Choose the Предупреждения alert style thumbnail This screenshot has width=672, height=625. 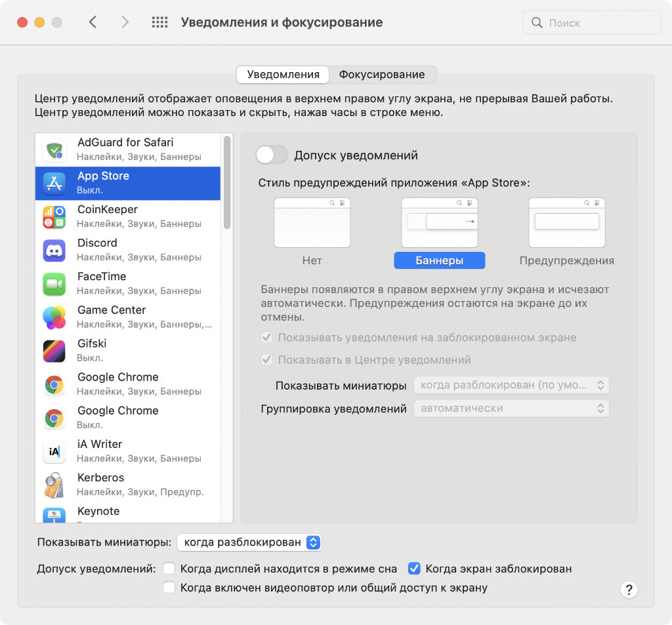tap(566, 222)
